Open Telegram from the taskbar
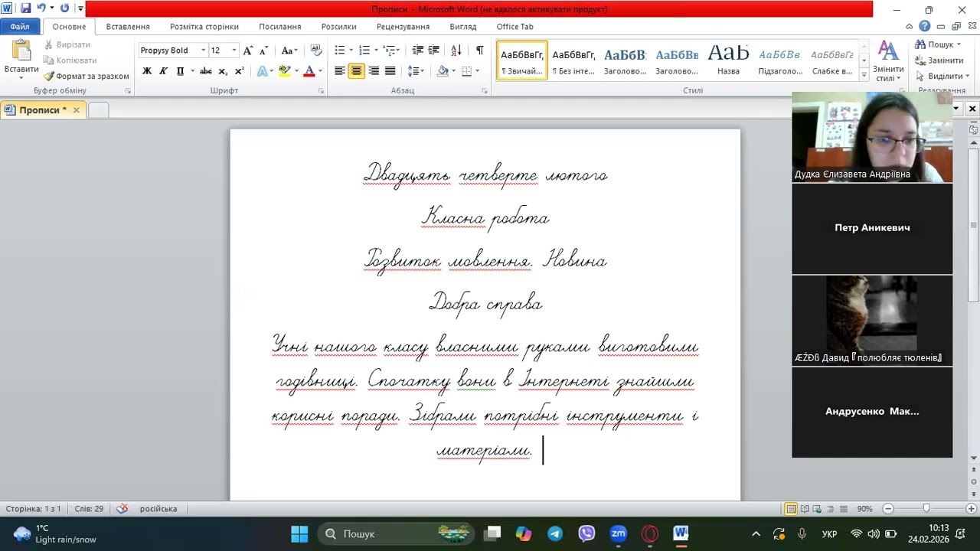 (555, 533)
